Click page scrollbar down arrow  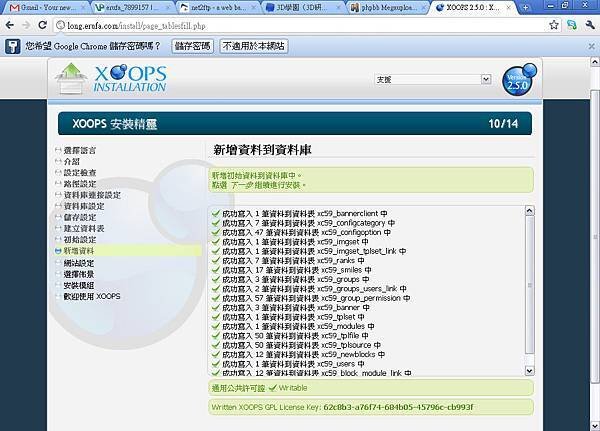(595, 425)
